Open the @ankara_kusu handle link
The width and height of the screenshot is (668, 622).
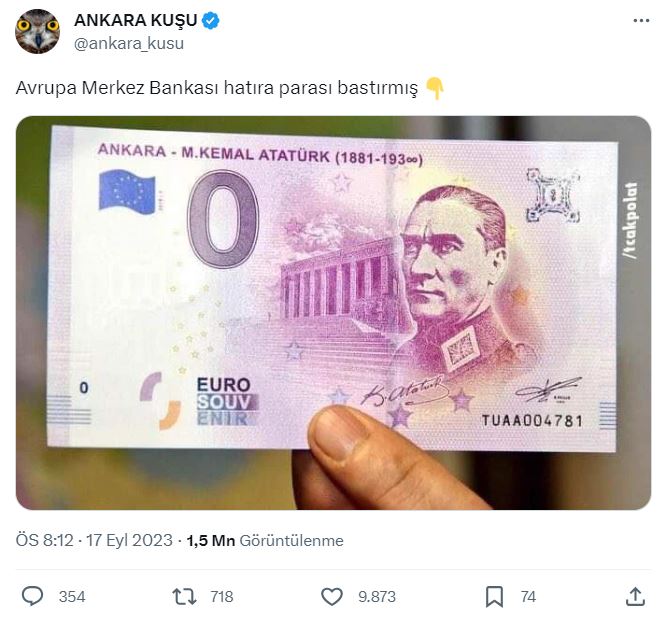[x=129, y=43]
